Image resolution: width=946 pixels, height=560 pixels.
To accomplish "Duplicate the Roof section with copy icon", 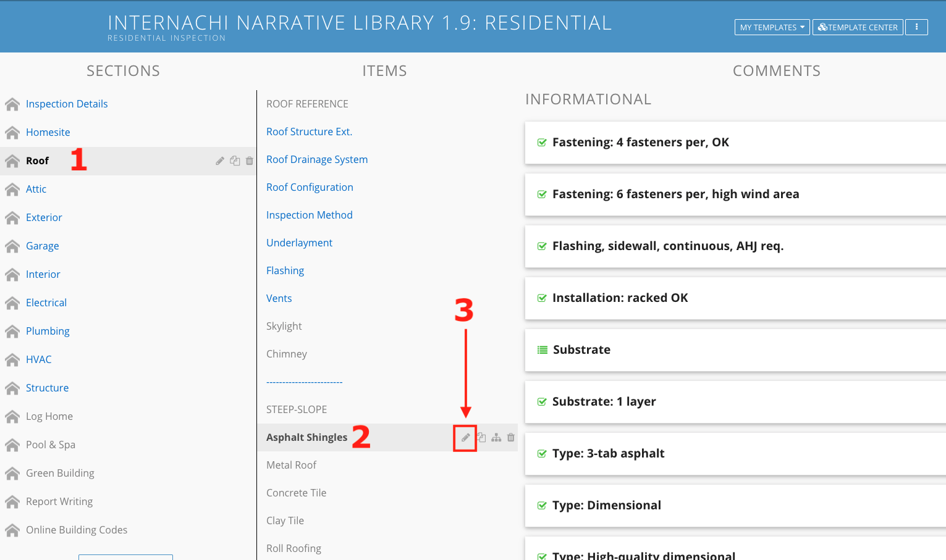I will pyautogui.click(x=235, y=161).
